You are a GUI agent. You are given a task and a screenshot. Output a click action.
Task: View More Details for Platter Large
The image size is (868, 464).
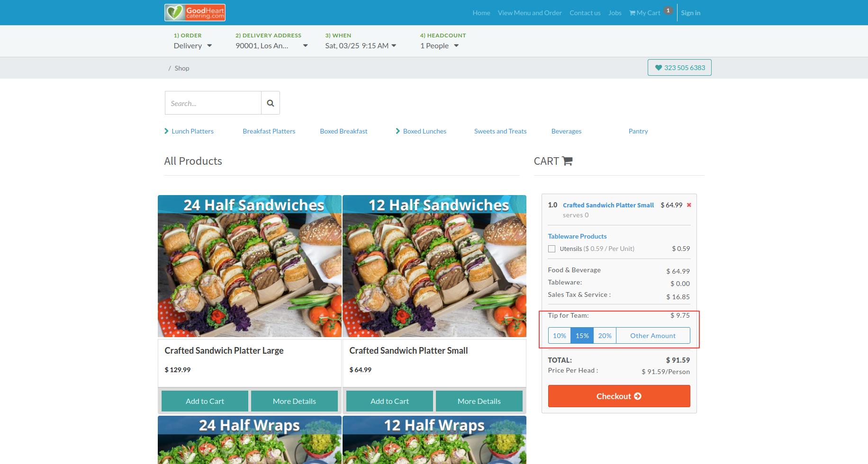(x=294, y=401)
